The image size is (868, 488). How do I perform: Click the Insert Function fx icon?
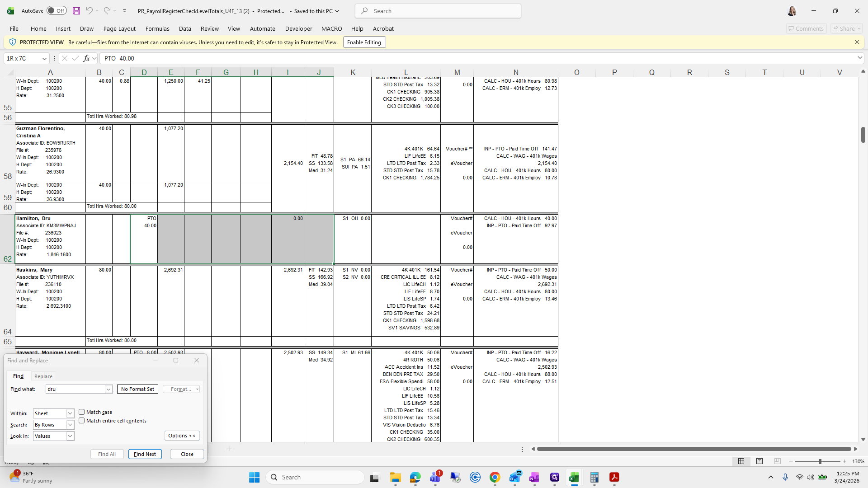pos(86,58)
